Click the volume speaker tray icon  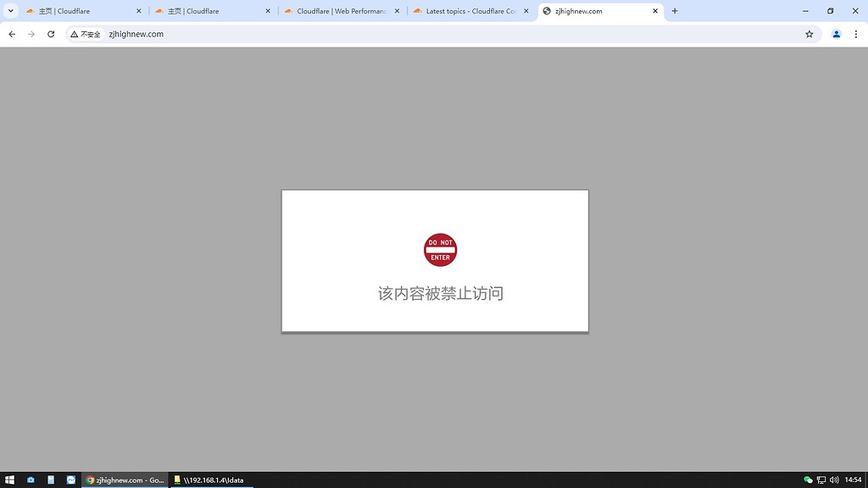(834, 480)
